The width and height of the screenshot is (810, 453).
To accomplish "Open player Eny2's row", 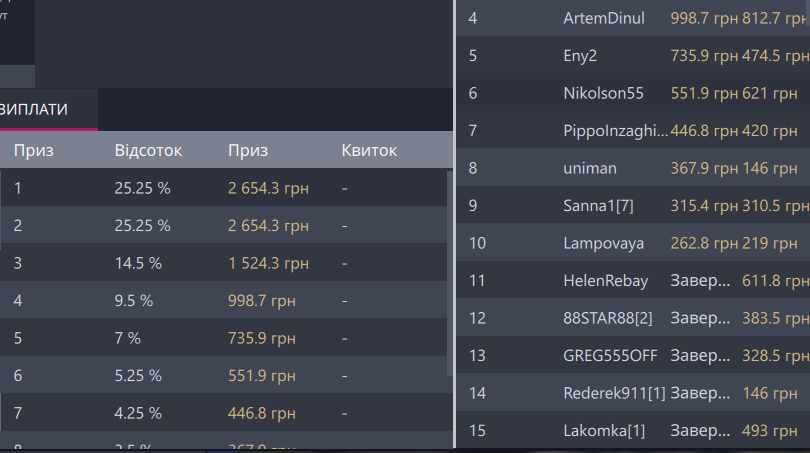I will click(x=580, y=56).
